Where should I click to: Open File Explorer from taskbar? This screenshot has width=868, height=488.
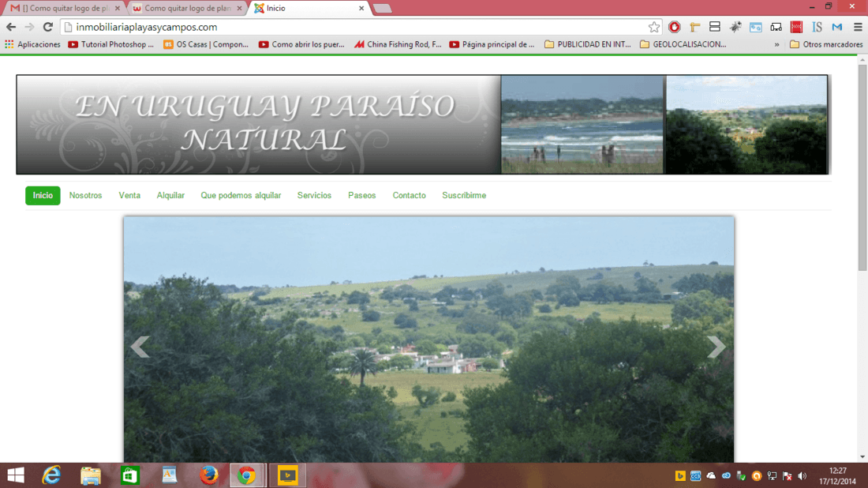tap(91, 475)
